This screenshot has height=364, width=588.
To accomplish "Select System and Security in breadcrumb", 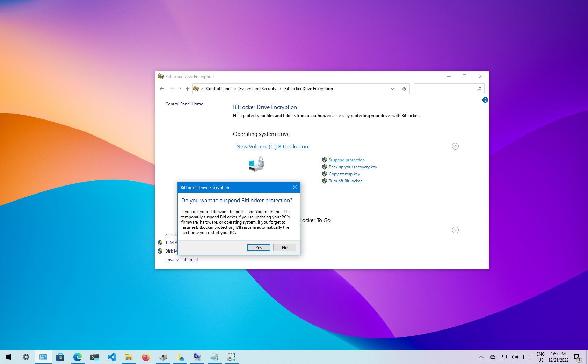I will click(257, 89).
